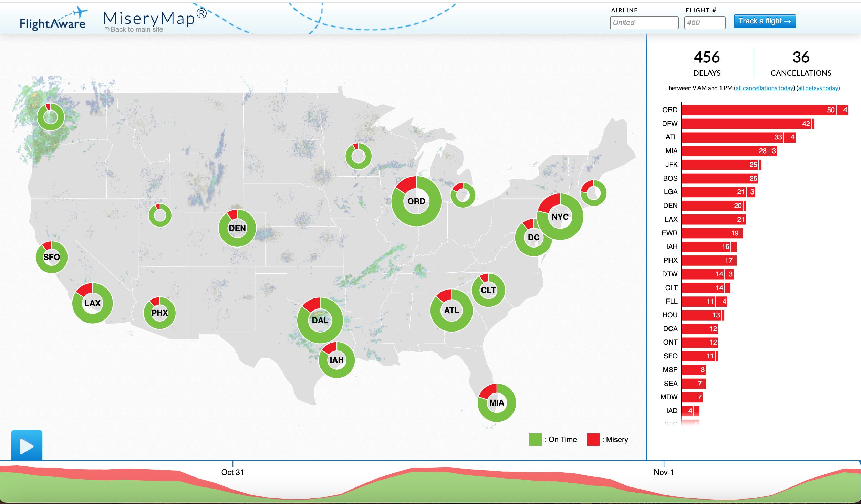861x504 pixels.
Task: Click the Oct 31 timeline marker
Action: pyautogui.click(x=232, y=472)
